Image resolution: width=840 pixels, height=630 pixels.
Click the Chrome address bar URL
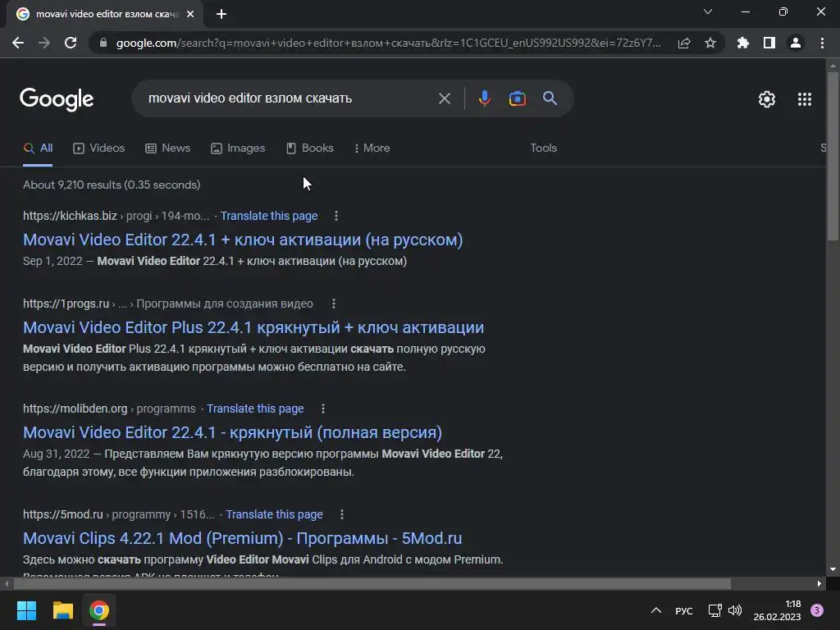388,43
